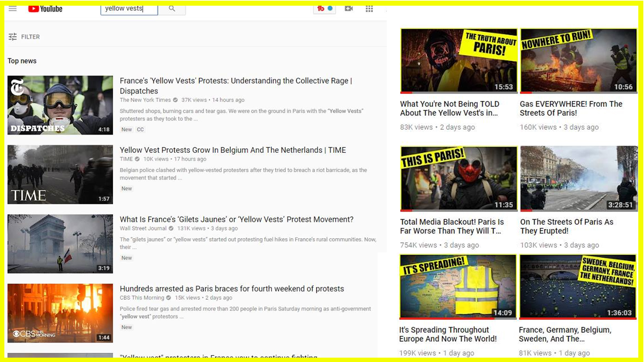The image size is (644, 362).
Task: Open France's 'Yellow Vests' Protests video title
Action: 236,86
